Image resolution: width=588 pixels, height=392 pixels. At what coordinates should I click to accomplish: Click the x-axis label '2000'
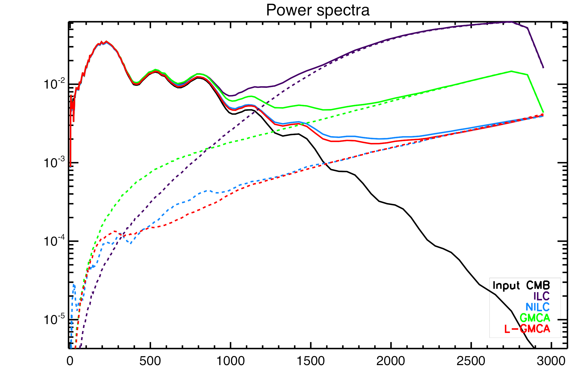coord(391,361)
